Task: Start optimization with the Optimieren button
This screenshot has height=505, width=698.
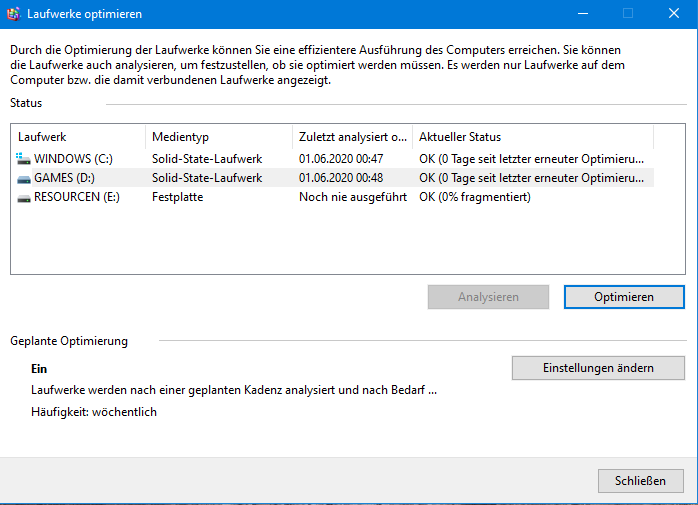Action: tap(624, 297)
